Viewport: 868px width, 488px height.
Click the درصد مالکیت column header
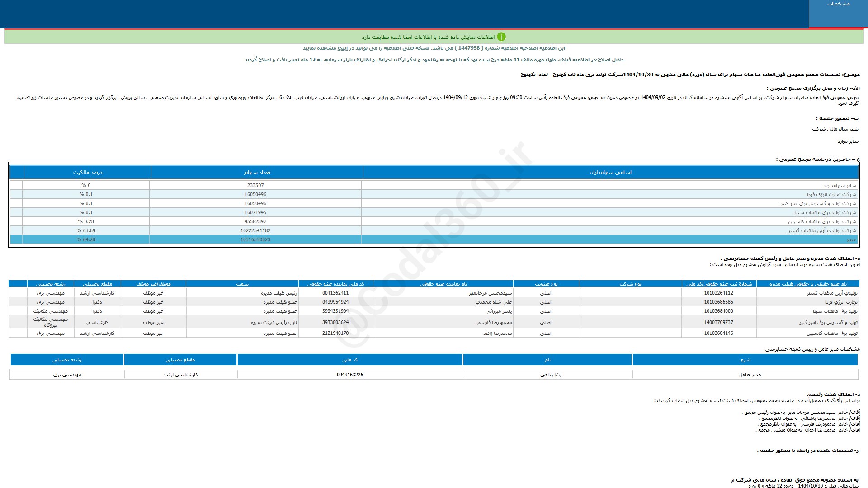click(x=88, y=172)
